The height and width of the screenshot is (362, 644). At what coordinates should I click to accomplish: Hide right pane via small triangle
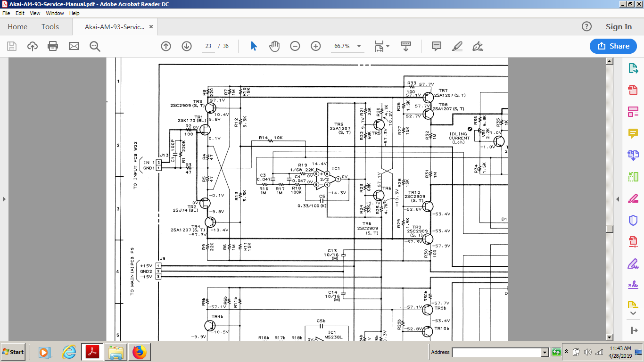click(618, 199)
